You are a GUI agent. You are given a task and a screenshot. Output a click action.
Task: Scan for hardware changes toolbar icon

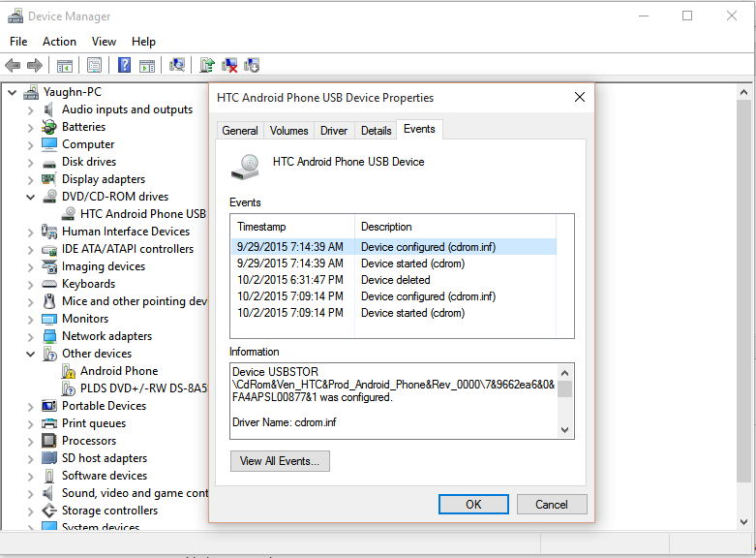177,65
